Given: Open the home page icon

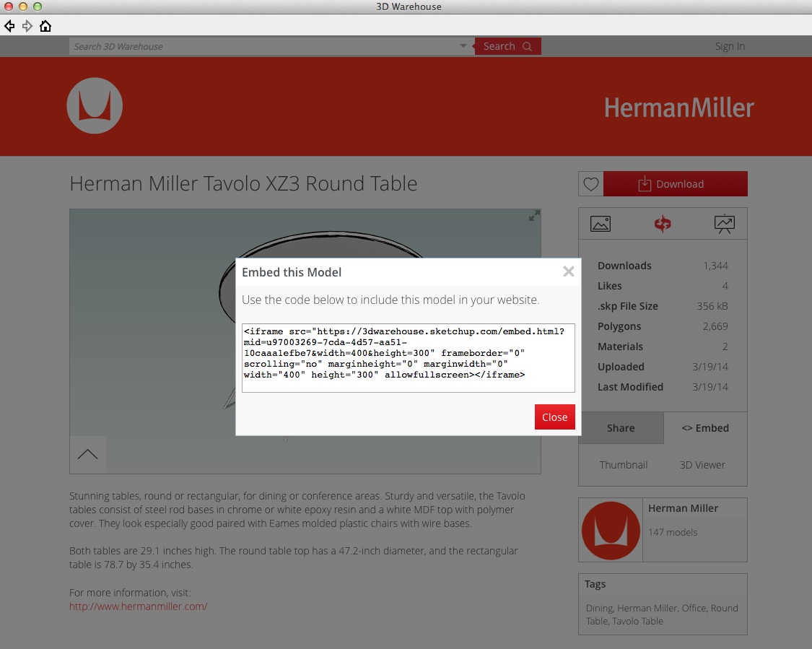Looking at the screenshot, I should pos(45,26).
